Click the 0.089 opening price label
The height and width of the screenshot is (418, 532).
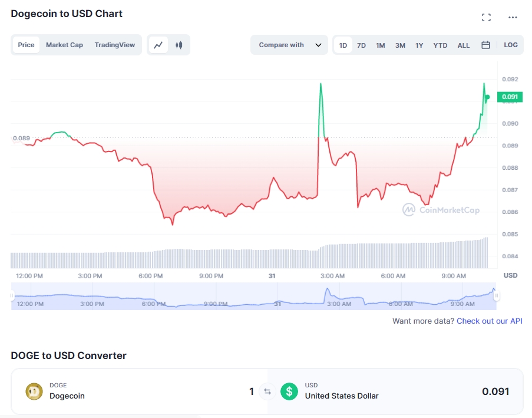[21, 138]
